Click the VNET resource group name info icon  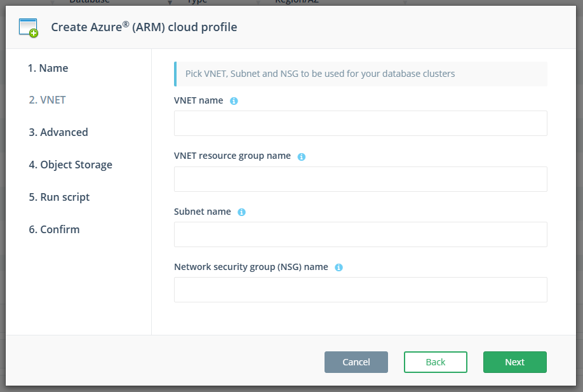point(302,156)
